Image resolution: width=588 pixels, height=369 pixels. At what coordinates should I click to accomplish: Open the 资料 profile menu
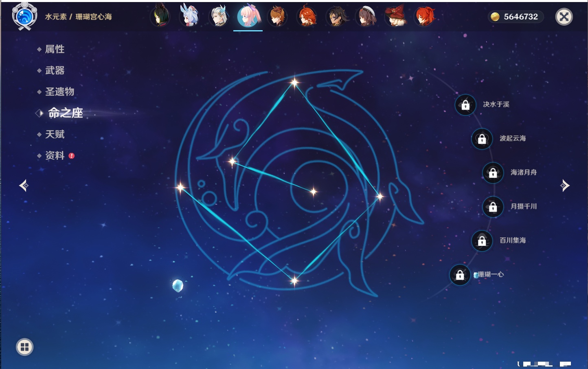(55, 155)
